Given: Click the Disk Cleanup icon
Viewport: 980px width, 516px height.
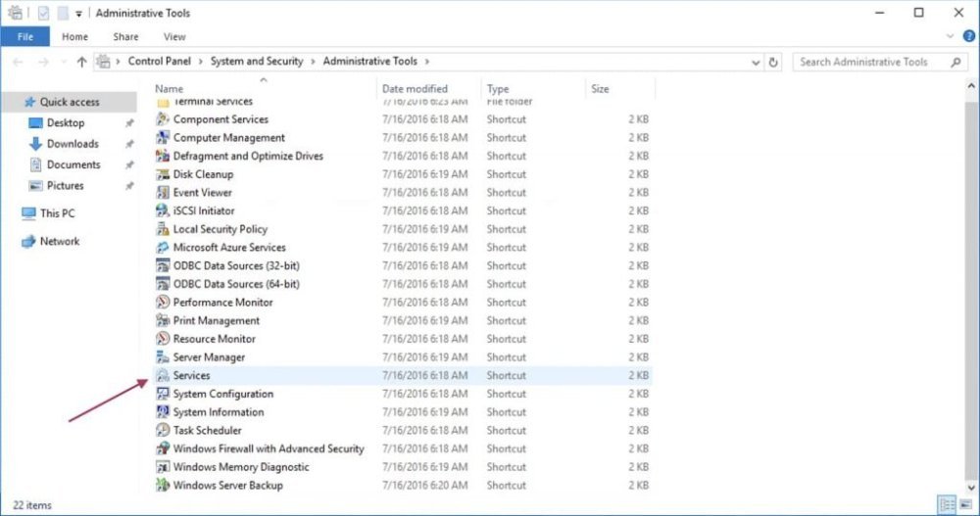Looking at the screenshot, I should click(163, 174).
